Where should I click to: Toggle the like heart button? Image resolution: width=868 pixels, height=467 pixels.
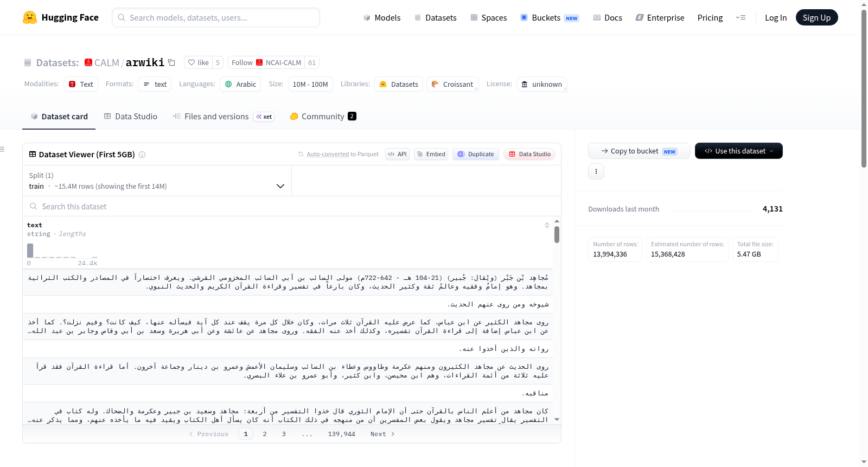tap(198, 62)
